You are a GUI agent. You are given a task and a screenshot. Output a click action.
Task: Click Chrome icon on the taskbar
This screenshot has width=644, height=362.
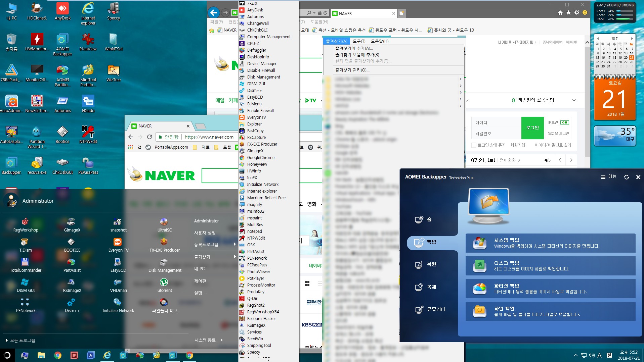pos(58,355)
